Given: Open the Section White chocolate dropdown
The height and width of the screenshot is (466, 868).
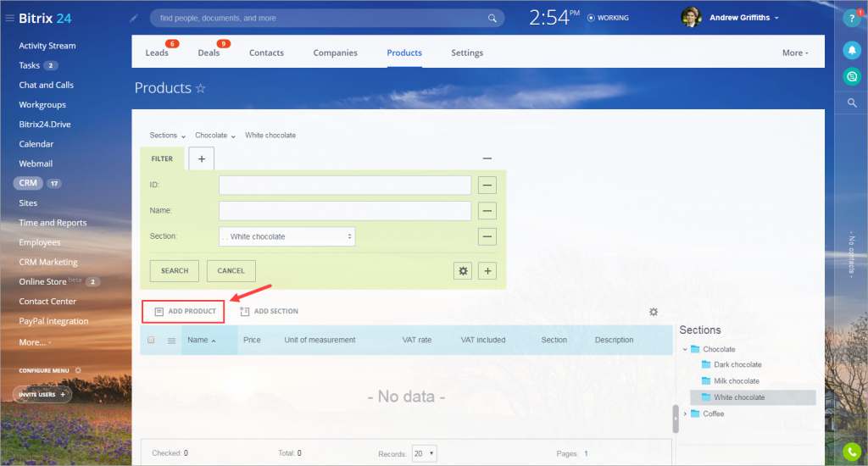Looking at the screenshot, I should click(287, 236).
